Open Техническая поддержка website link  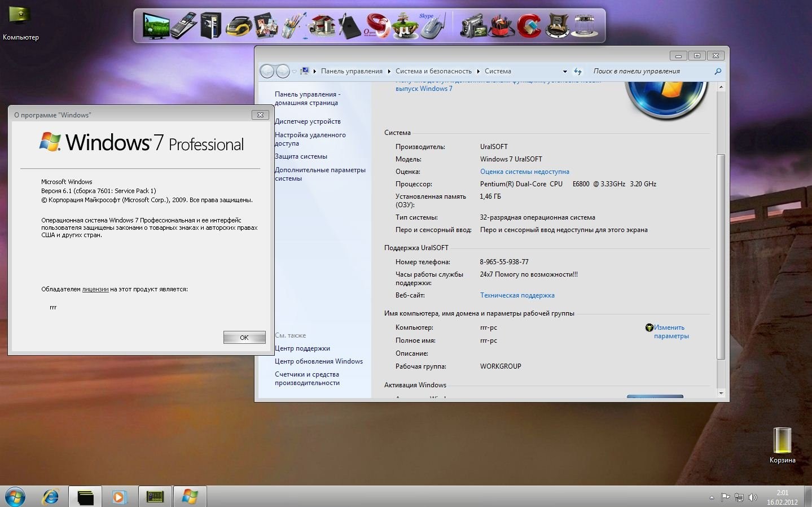(x=517, y=295)
